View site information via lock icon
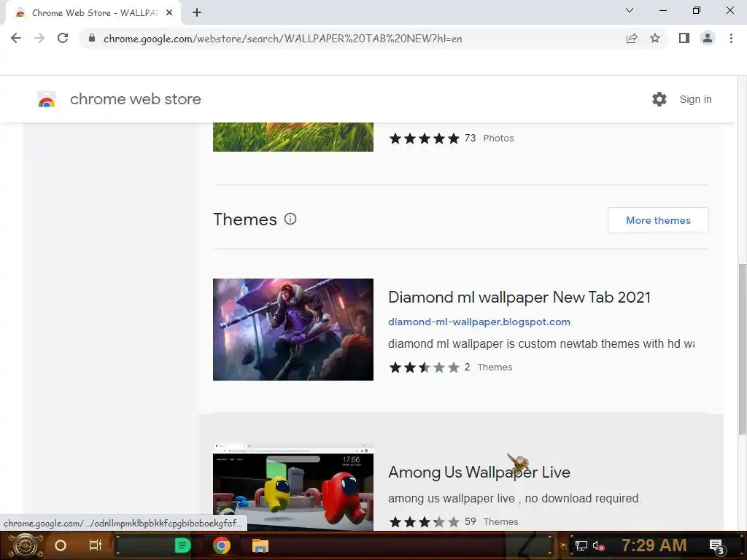 pyautogui.click(x=92, y=38)
